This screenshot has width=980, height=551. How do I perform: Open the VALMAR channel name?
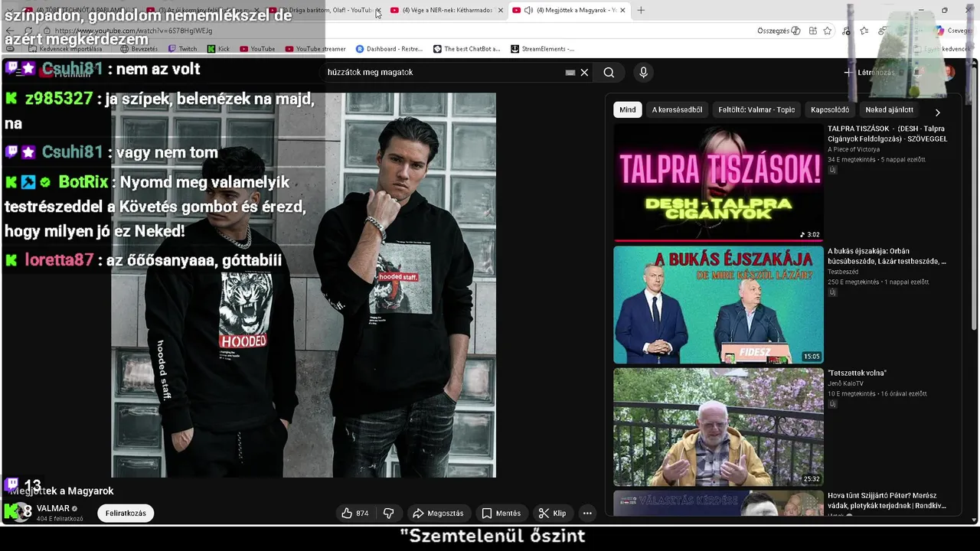point(53,508)
